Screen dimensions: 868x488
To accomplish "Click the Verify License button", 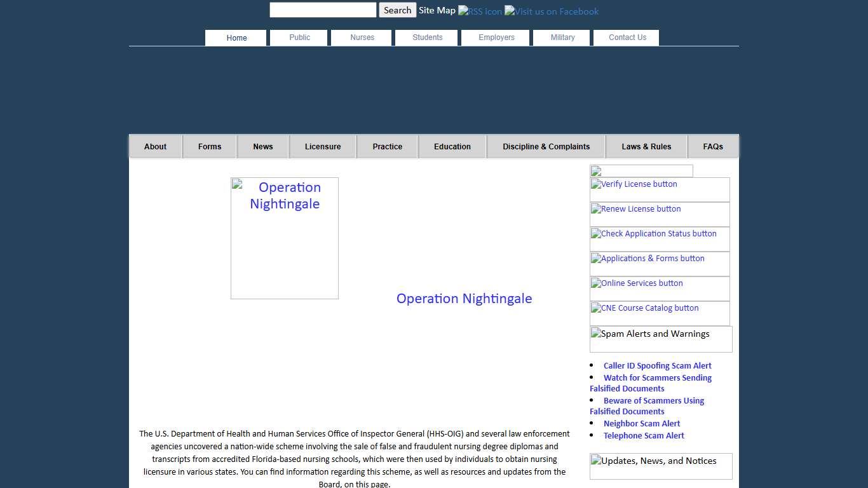I will click(634, 184).
